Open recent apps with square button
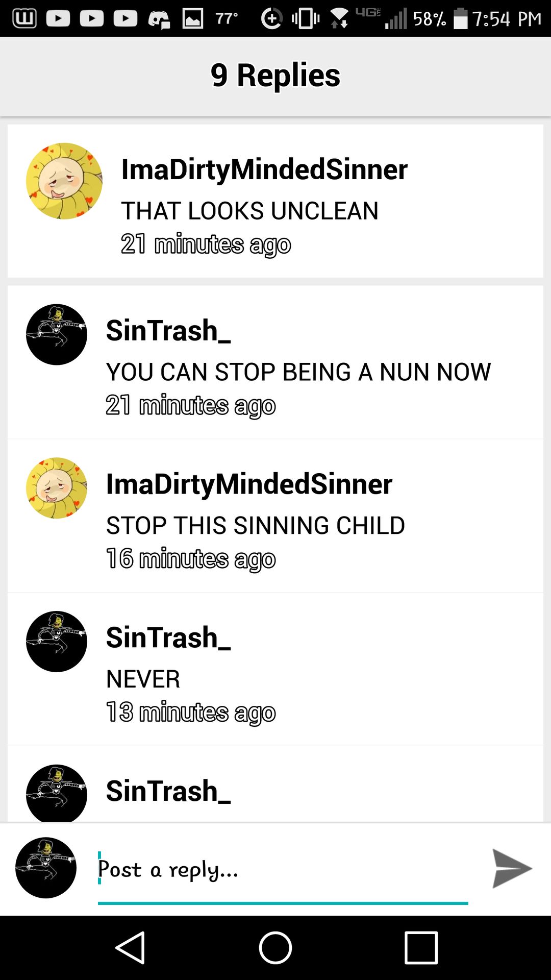The image size is (551, 980). point(421,948)
